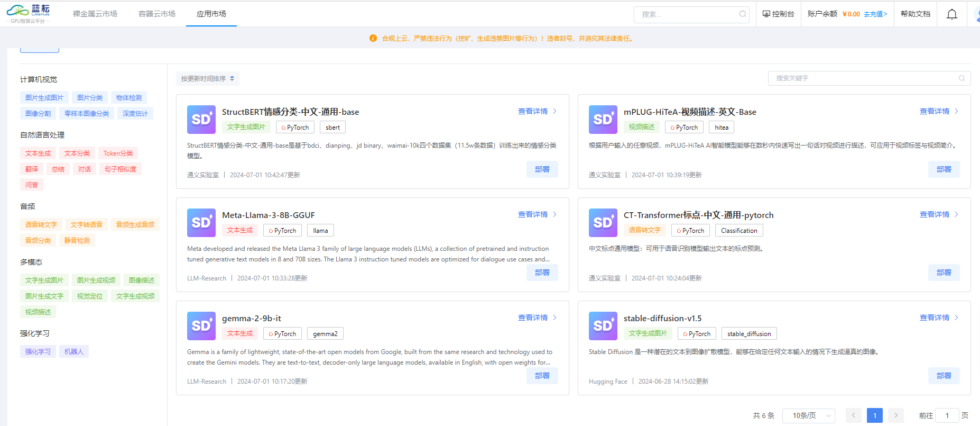View details of Meta-Llama-3-8B-GGUF
Screen dimensions: 980x426
tap(537, 214)
